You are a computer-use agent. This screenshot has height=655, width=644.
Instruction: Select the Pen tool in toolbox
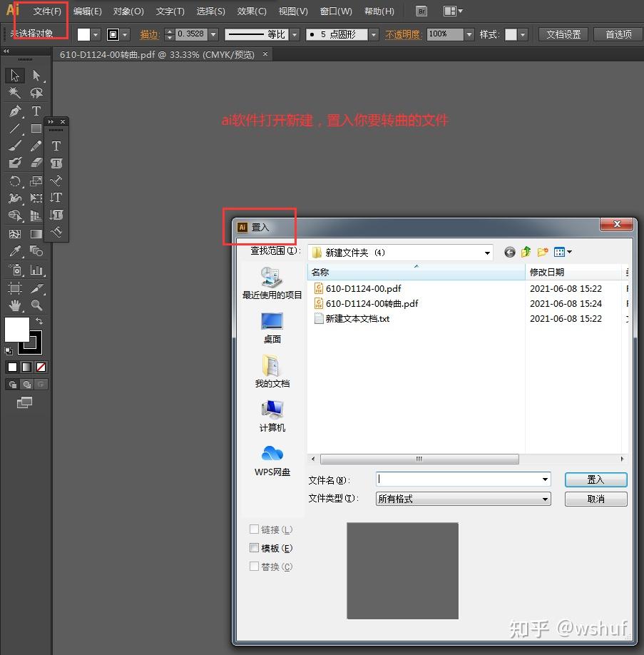[x=14, y=111]
